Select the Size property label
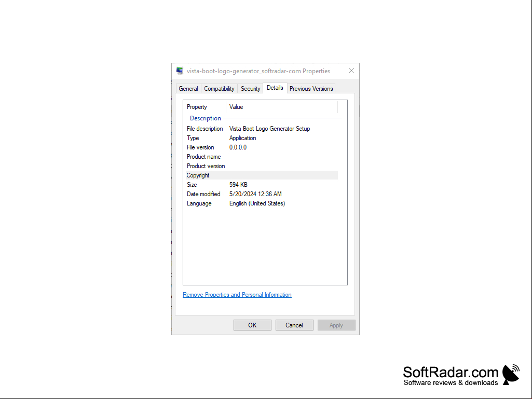 pyautogui.click(x=192, y=185)
